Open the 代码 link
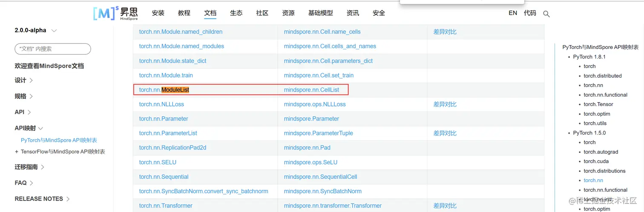Screen dimensions: 644x212 [x=530, y=13]
